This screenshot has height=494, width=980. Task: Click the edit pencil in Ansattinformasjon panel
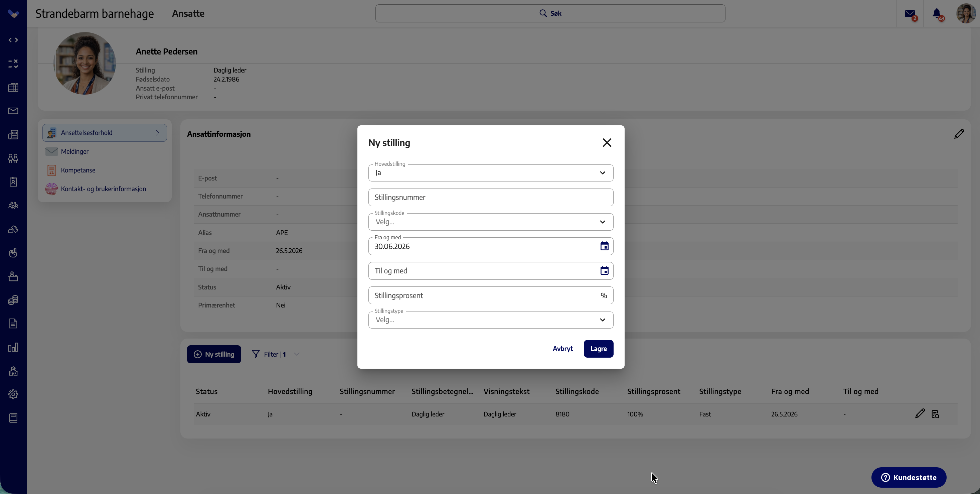[959, 134]
